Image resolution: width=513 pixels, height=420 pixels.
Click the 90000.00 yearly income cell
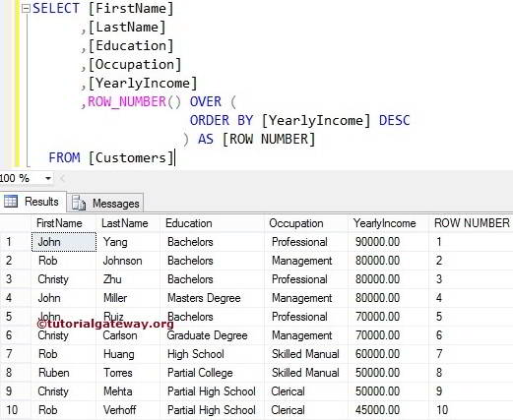click(388, 242)
